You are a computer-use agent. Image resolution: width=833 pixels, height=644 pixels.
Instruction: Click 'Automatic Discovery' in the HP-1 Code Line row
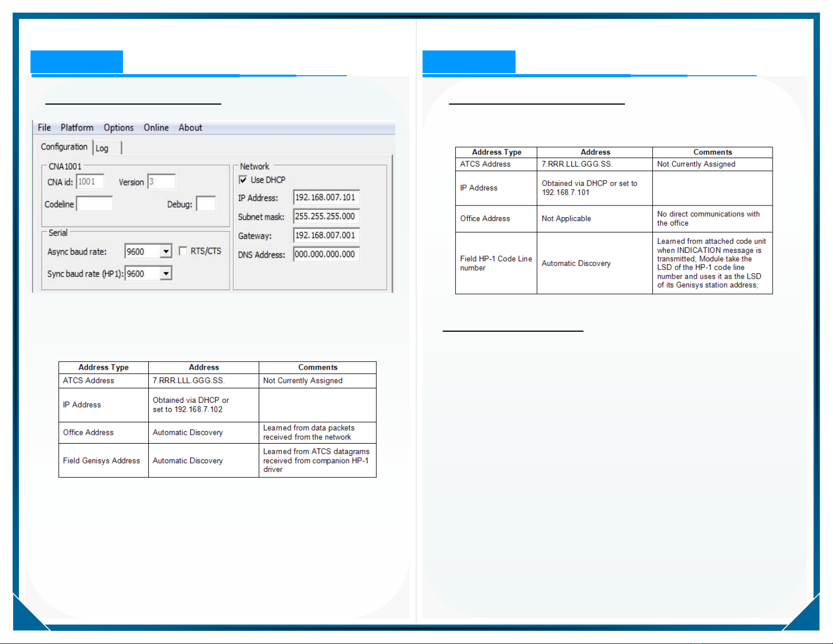pos(594,263)
